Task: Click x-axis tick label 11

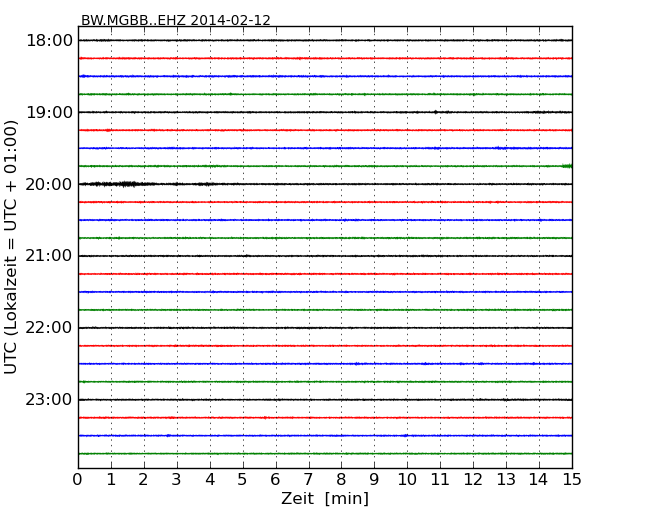Action: coord(440,480)
